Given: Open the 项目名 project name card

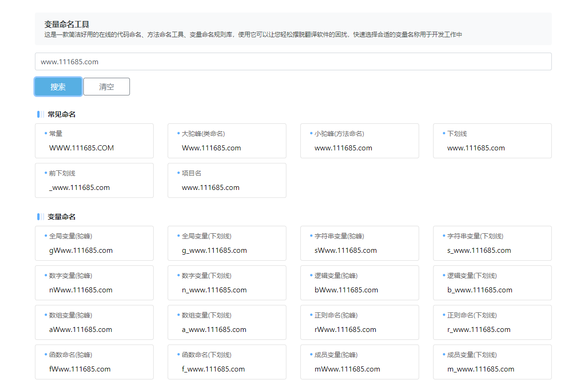Looking at the screenshot, I should point(227,180).
